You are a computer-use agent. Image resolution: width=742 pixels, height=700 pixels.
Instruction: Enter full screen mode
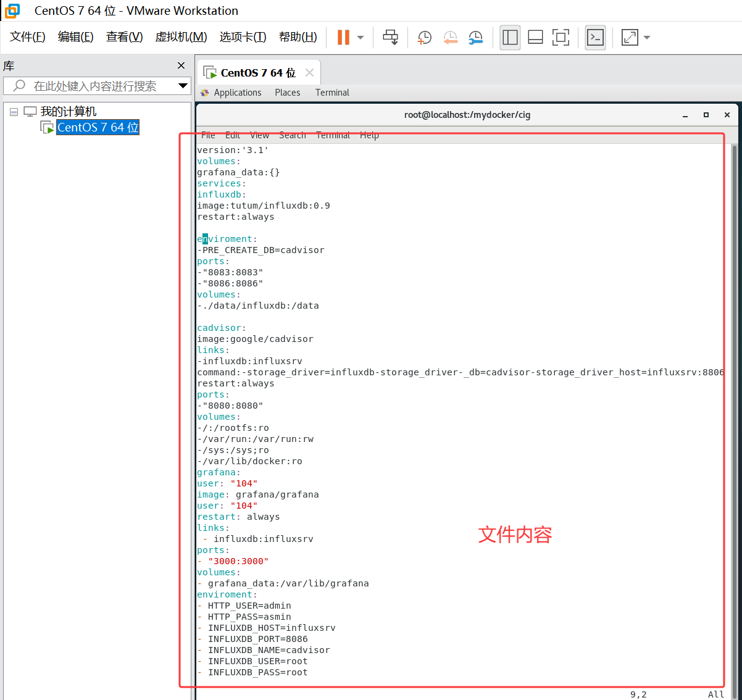(561, 38)
